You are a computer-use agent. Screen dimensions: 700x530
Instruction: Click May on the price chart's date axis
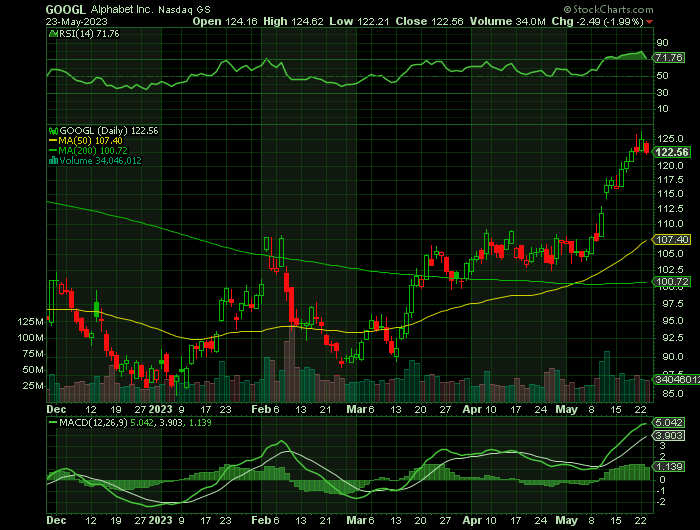coord(567,409)
